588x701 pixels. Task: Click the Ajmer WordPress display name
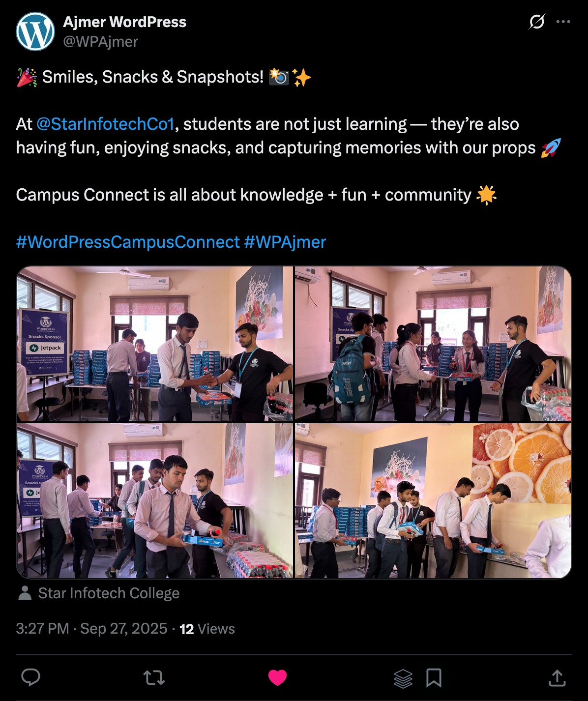coord(124,22)
